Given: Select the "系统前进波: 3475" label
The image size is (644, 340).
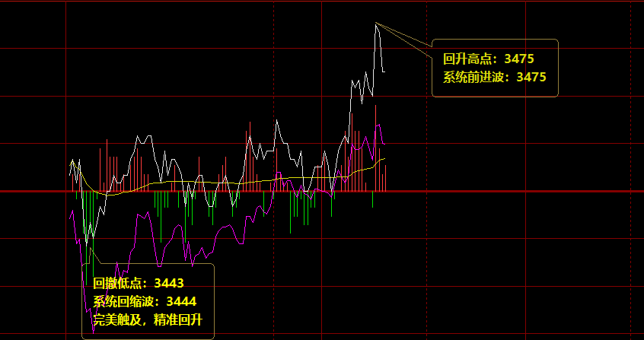Looking at the screenshot, I should pyautogui.click(x=494, y=77).
